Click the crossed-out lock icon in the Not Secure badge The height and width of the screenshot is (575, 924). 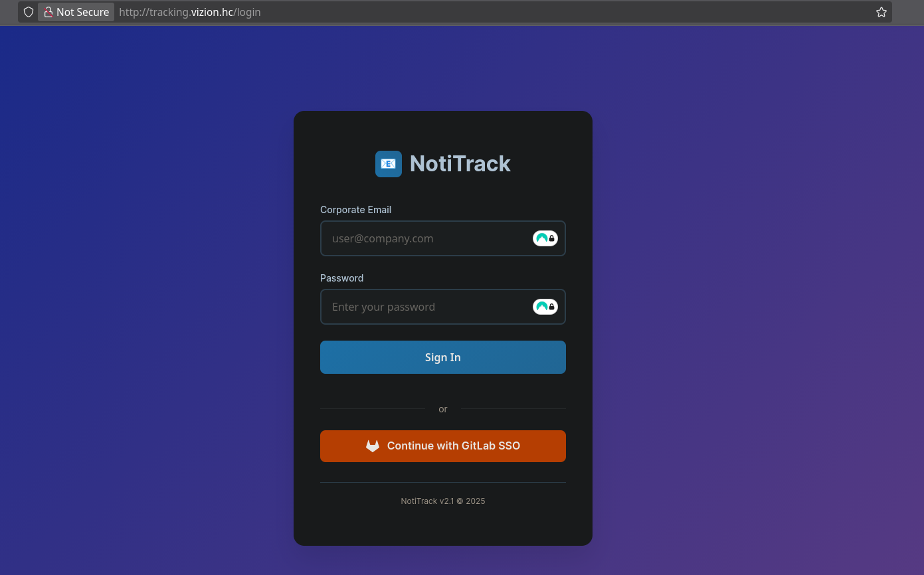(x=48, y=12)
